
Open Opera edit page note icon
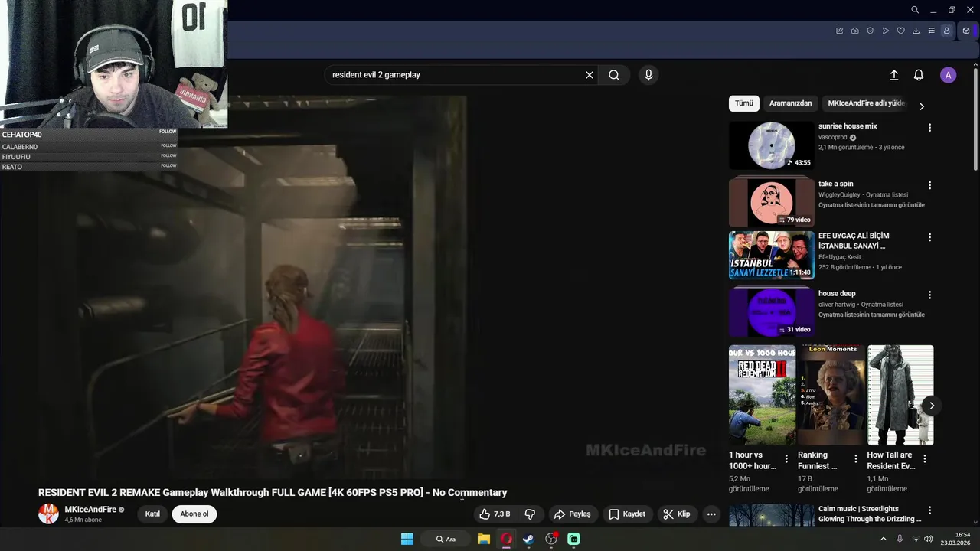coord(839,31)
